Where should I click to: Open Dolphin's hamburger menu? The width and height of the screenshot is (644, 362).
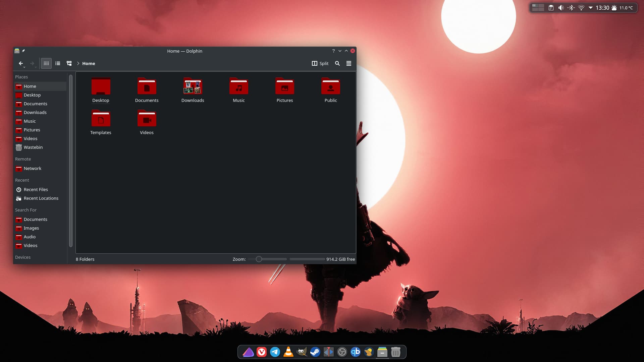point(348,63)
